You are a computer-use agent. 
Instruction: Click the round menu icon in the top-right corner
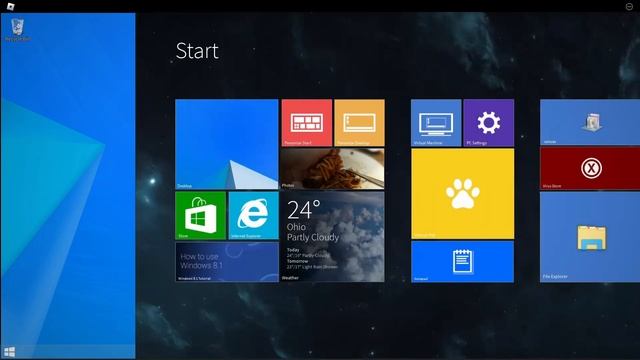pos(629,6)
